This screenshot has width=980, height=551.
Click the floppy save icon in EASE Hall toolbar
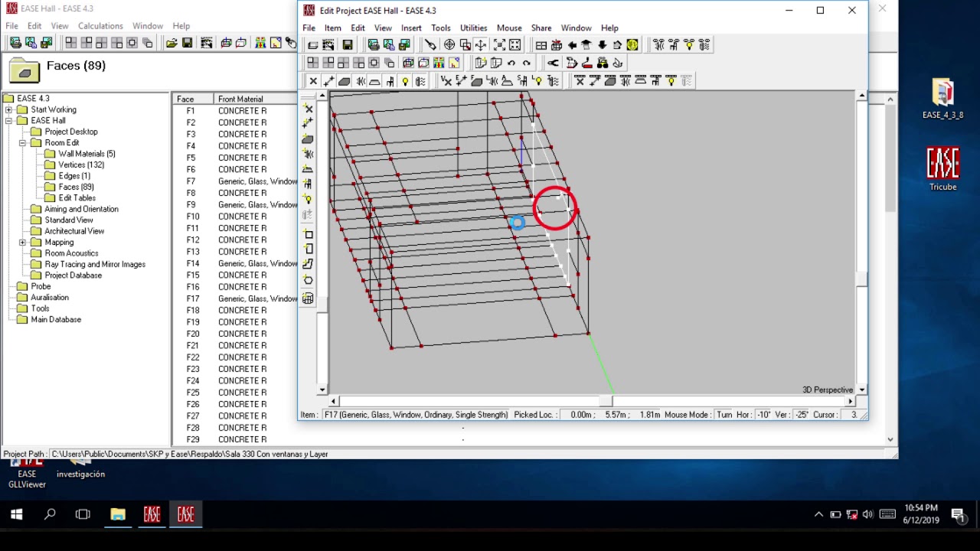[187, 43]
